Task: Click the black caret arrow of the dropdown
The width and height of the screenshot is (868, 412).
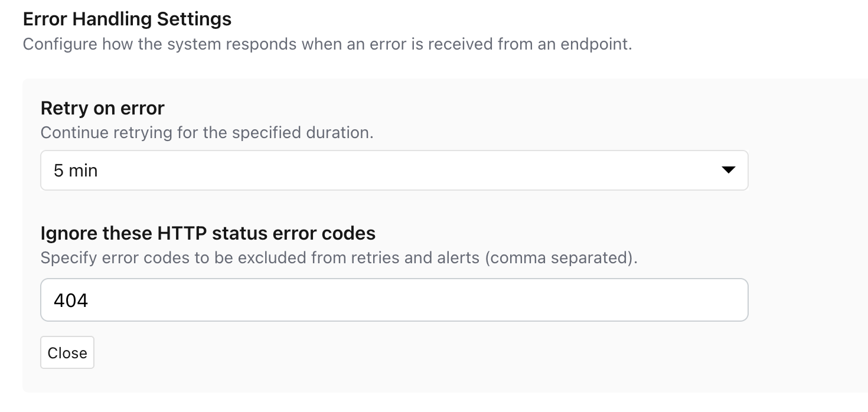Action: pos(728,171)
